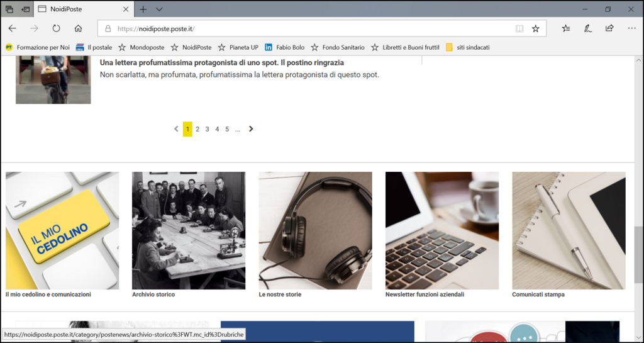Refresh the current page
Screen dimensions: 644x343
coord(56,28)
